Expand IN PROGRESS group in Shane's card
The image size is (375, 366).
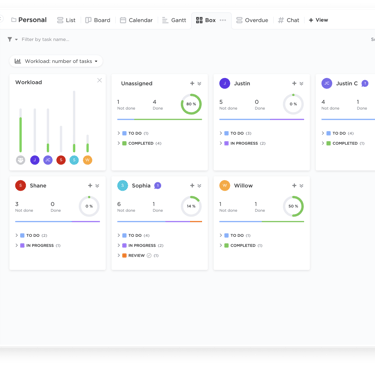coord(17,245)
